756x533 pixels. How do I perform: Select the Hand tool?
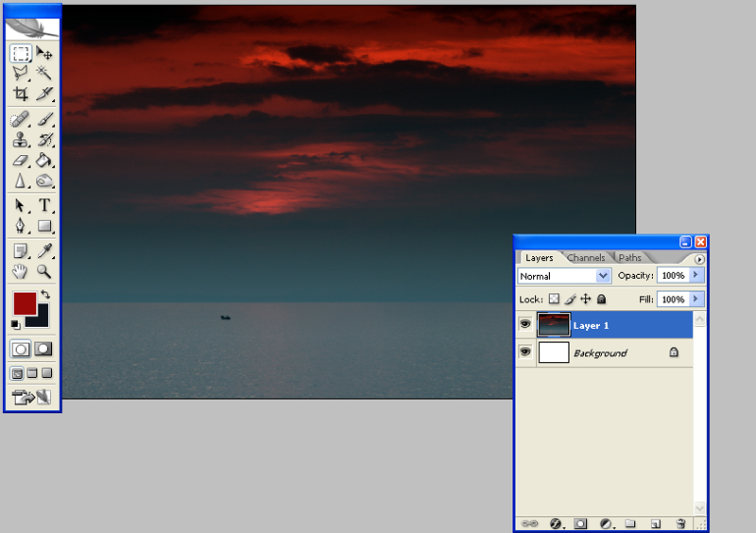click(20, 271)
